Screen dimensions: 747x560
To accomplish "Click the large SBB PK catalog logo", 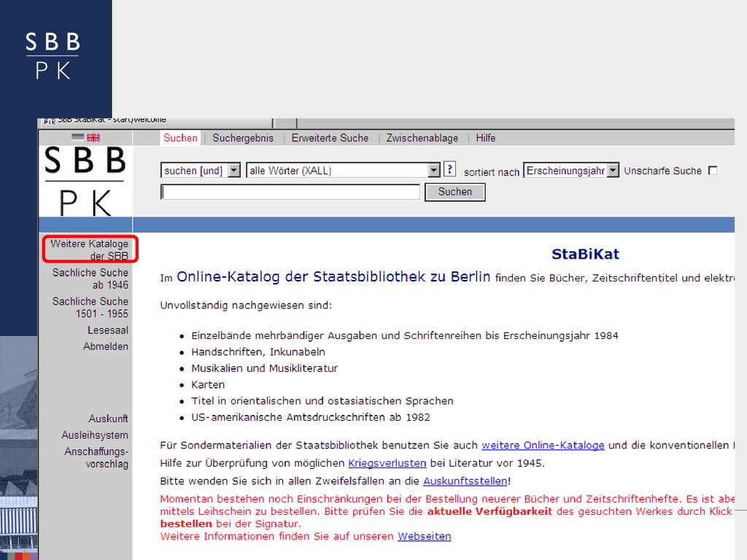I will (x=85, y=181).
